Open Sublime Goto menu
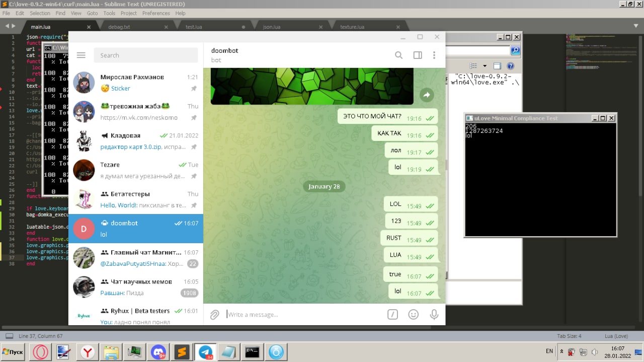This screenshot has width=644, height=362. [x=92, y=13]
